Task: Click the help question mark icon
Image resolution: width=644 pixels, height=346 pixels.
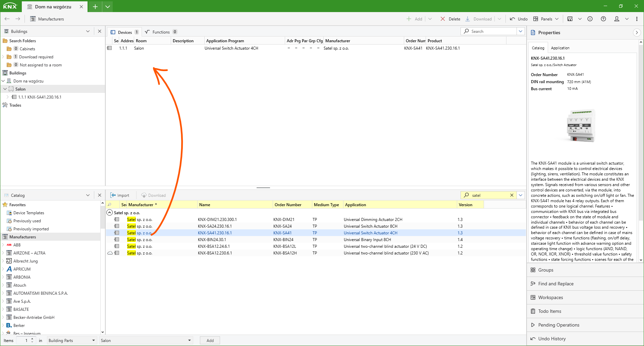Action: [x=603, y=19]
